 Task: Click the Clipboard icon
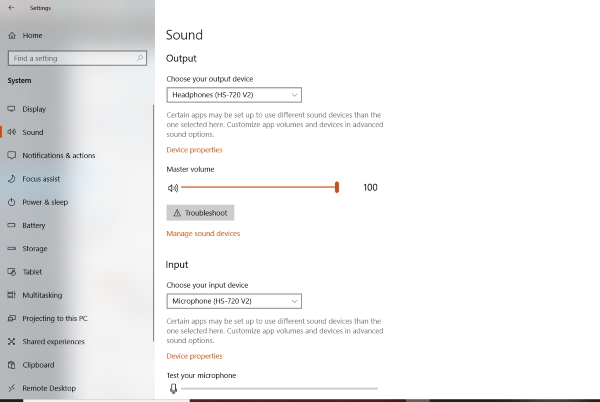12,365
